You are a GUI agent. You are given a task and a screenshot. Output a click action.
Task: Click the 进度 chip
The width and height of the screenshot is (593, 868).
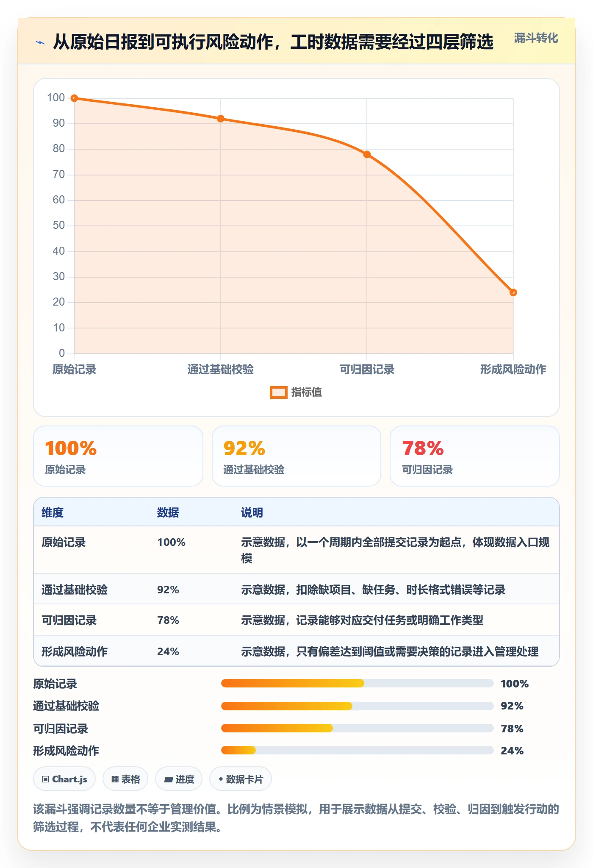pos(179,779)
